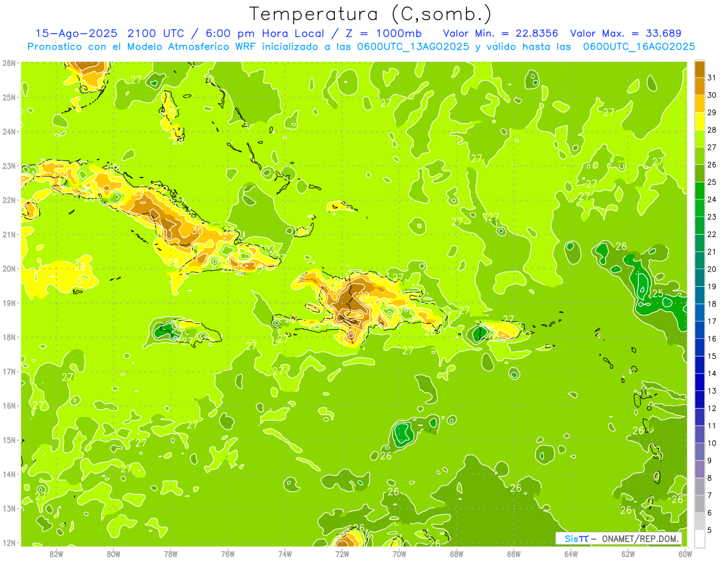The width and height of the screenshot is (728, 562).
Task: Click the '74W' longitude axis label
Action: pos(285,554)
